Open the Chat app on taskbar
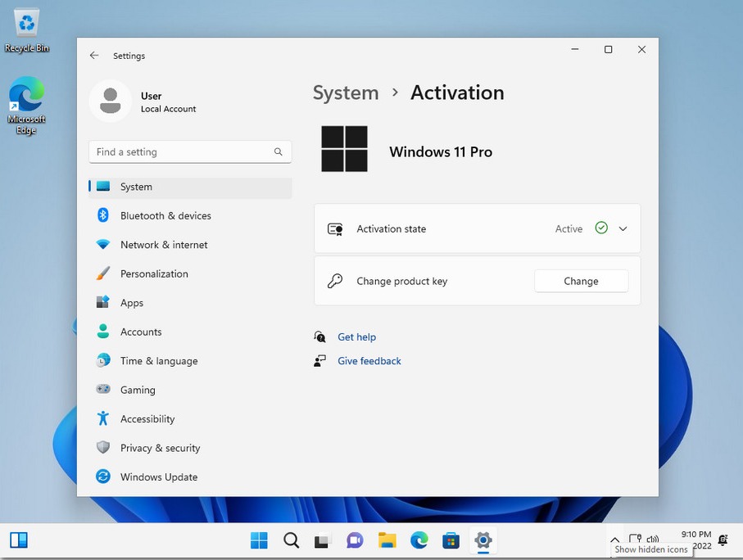Image resolution: width=743 pixels, height=560 pixels. click(355, 540)
